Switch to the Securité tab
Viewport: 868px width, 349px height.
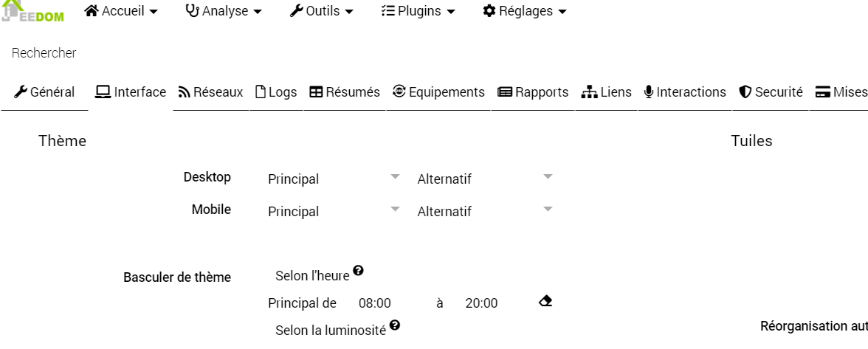[x=771, y=92]
